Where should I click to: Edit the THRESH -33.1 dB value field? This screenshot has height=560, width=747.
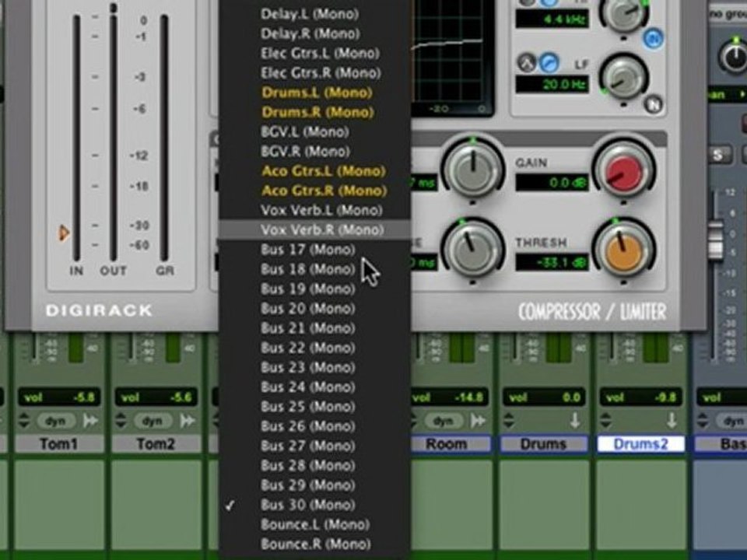552,262
